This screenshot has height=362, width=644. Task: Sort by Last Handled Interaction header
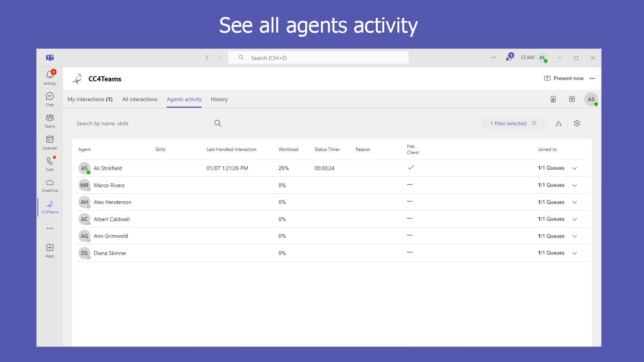[231, 149]
